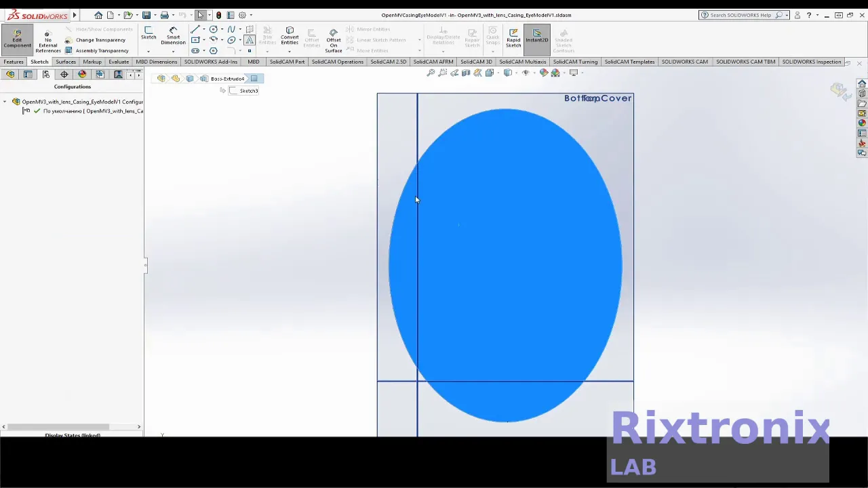
Task: Click the Open file icon
Action: pyautogui.click(x=127, y=15)
